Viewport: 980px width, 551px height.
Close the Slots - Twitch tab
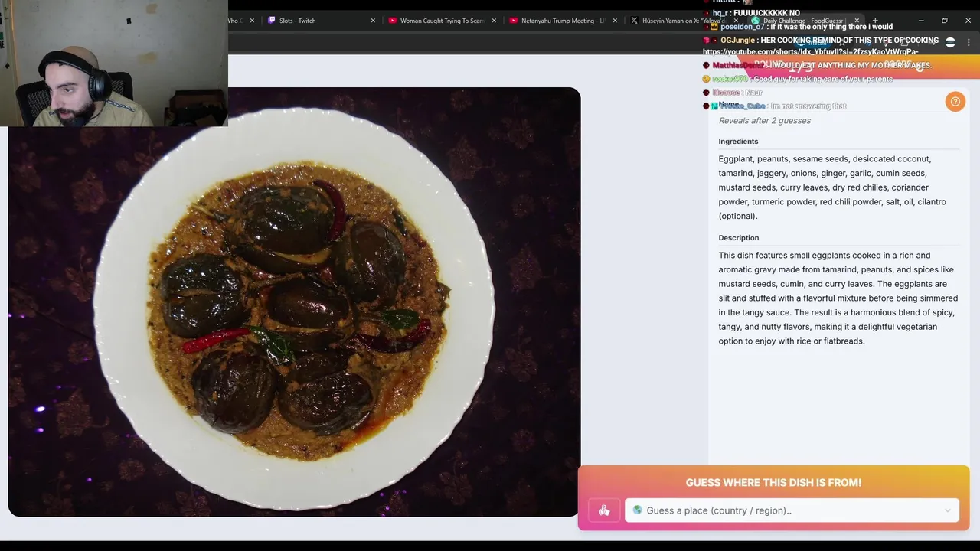click(373, 21)
